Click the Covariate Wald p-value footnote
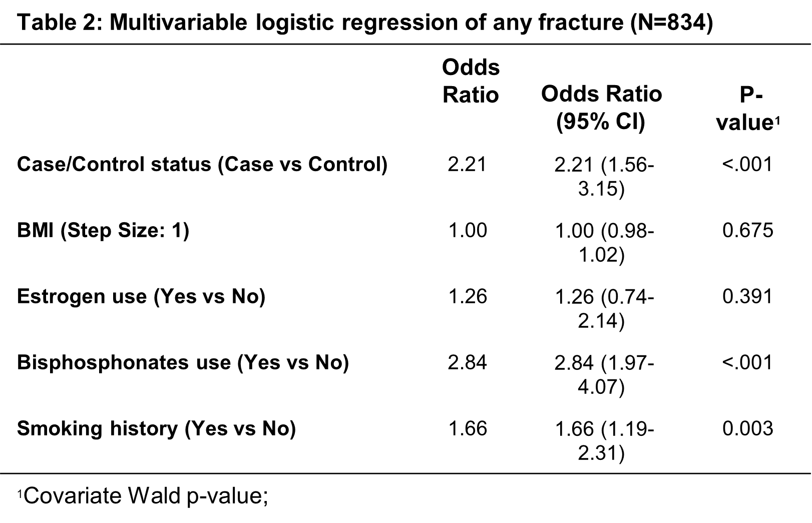The image size is (812, 523). pos(143,496)
